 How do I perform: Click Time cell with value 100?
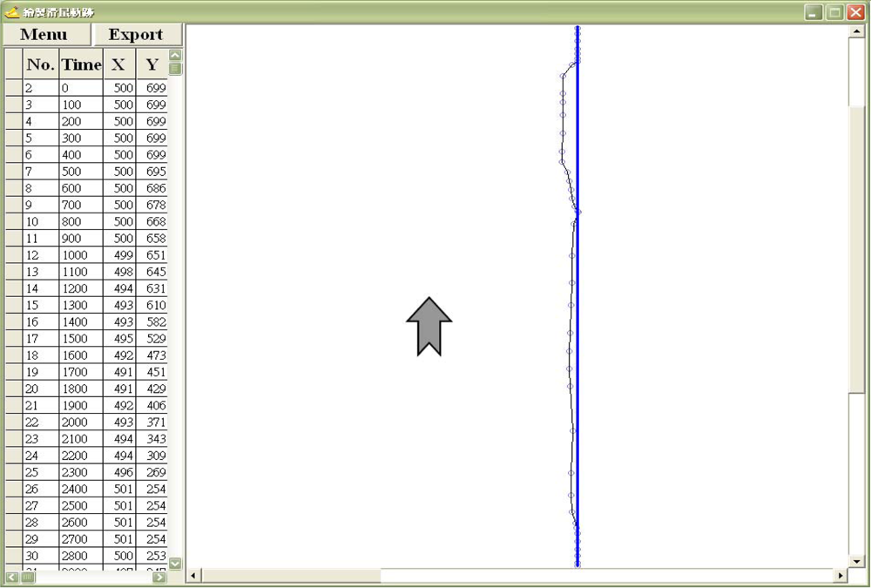point(81,105)
